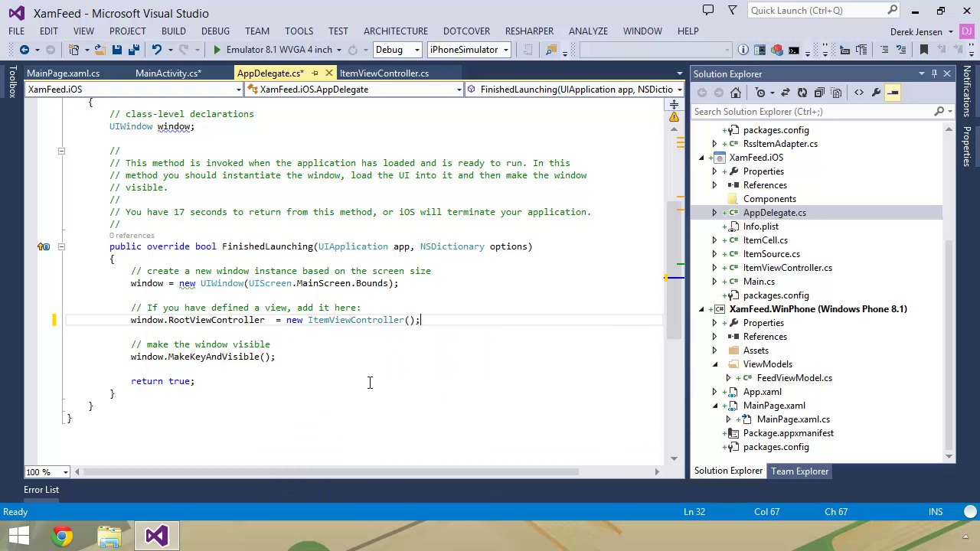Collapse the comment block outline region

(x=61, y=151)
